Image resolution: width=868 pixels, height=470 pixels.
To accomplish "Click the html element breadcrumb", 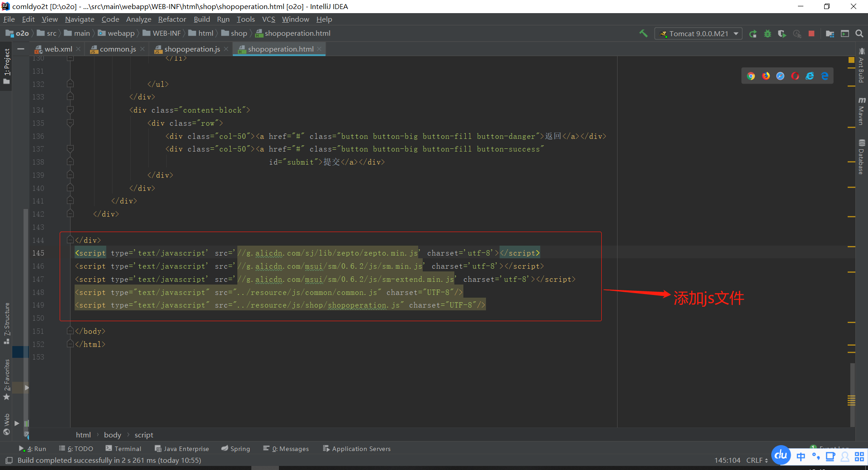I will (x=83, y=435).
